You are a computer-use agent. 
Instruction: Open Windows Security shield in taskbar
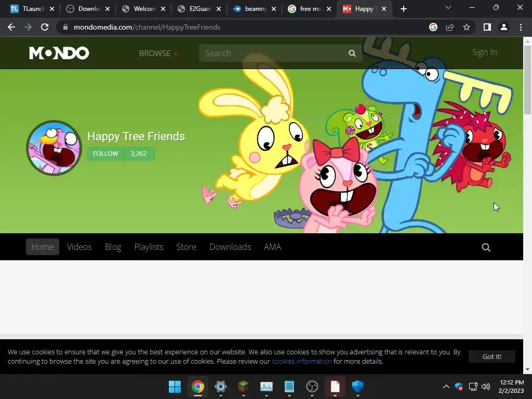[357, 387]
